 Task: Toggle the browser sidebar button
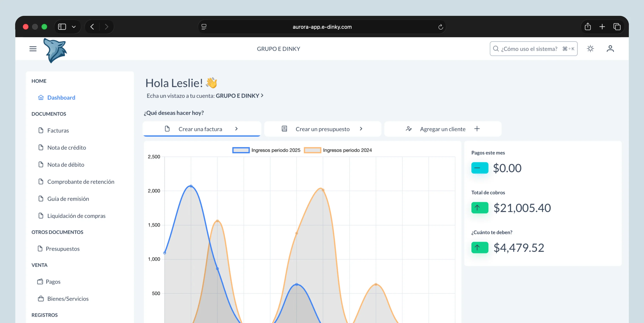[x=62, y=27]
